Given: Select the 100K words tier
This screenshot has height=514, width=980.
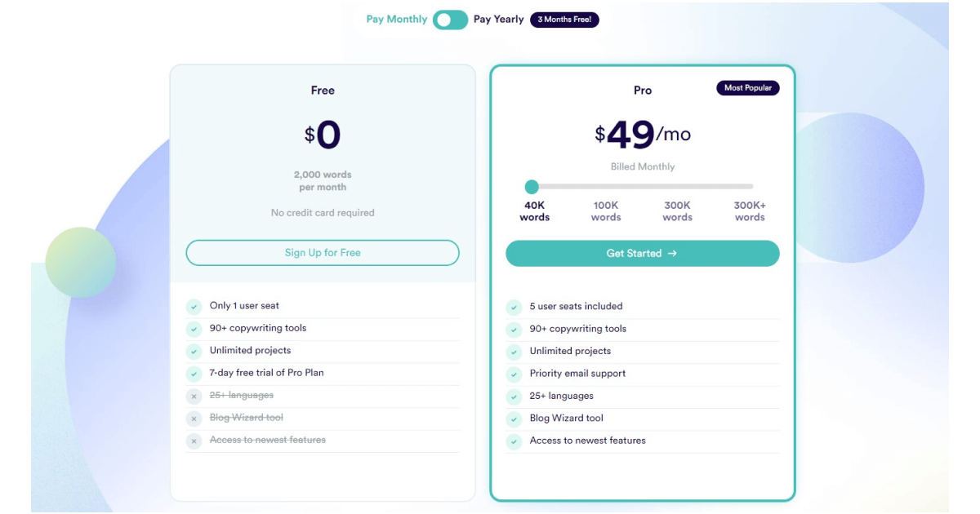Looking at the screenshot, I should tap(606, 211).
